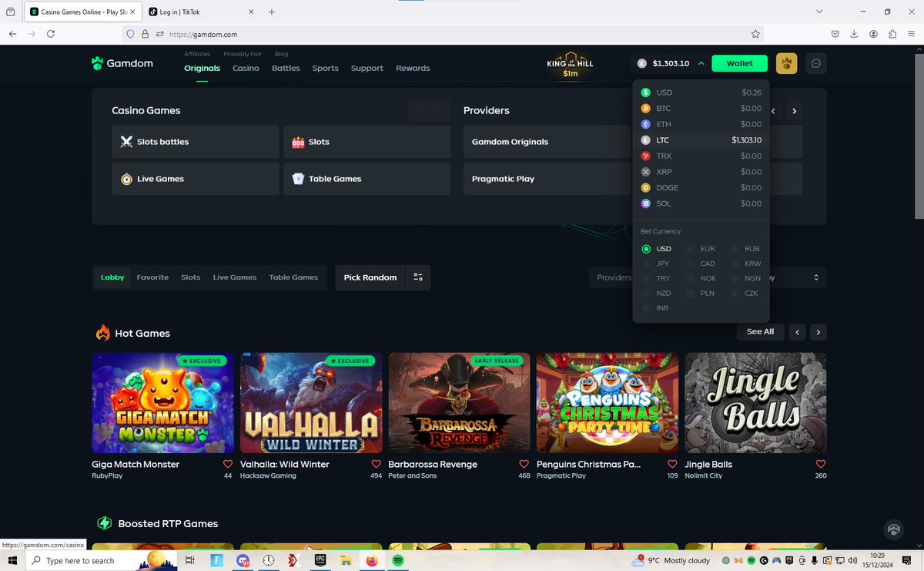The image size is (924, 571).
Task: Click Firefox icon in the taskbar
Action: pyautogui.click(x=372, y=560)
